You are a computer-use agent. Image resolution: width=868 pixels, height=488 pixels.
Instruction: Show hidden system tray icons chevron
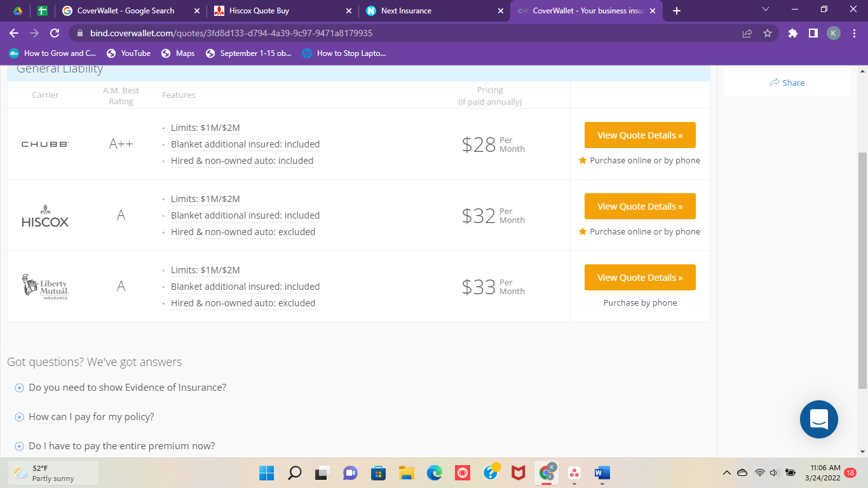[727, 473]
